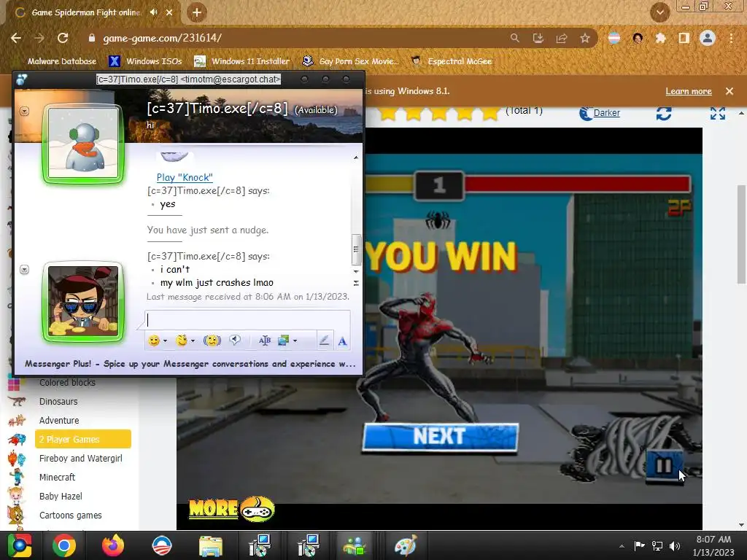
Task: Click the install app icon in address bar
Action: pos(538,38)
